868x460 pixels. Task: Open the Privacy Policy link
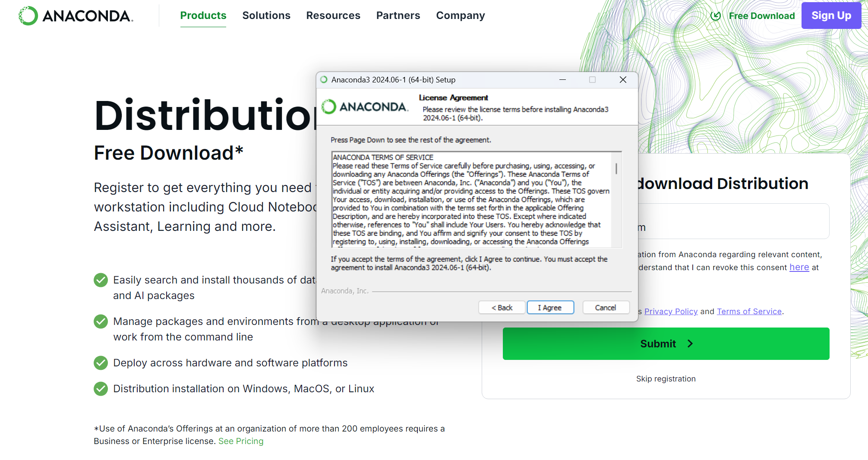[671, 312]
